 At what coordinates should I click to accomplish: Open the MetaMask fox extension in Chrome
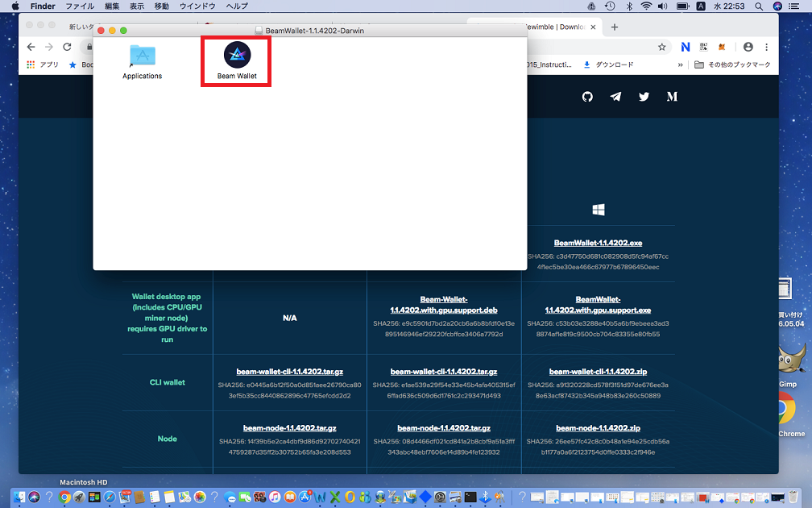[722, 47]
